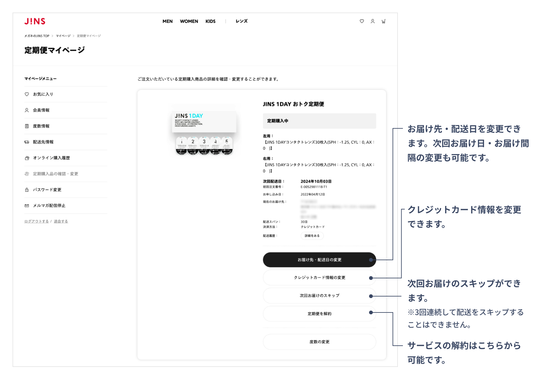Click the 定期購入中 status label

click(319, 121)
